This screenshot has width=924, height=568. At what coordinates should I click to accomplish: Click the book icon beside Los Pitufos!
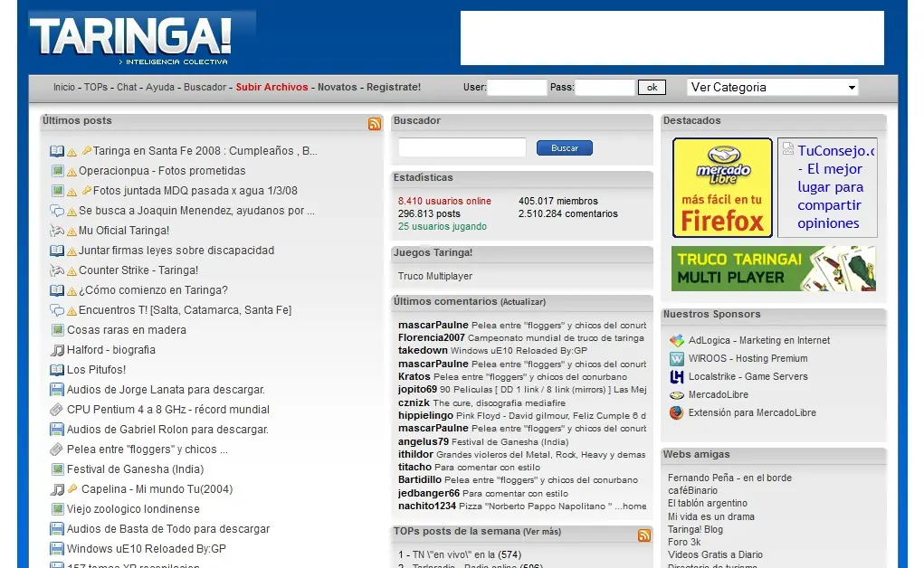(57, 370)
